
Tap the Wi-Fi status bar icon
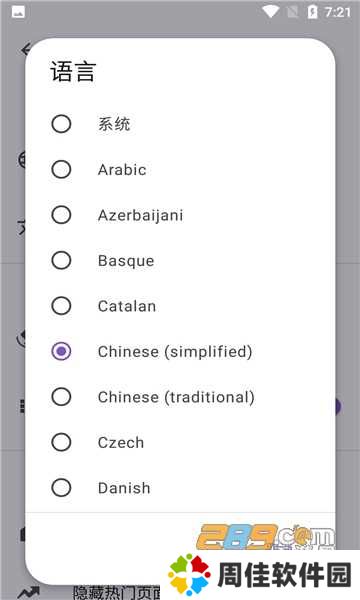click(x=270, y=12)
